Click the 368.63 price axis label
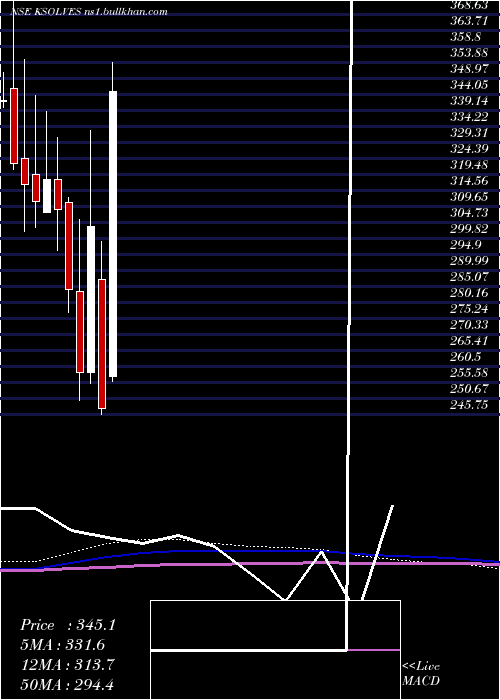Image resolution: width=500 pixels, height=700 pixels. click(469, 5)
